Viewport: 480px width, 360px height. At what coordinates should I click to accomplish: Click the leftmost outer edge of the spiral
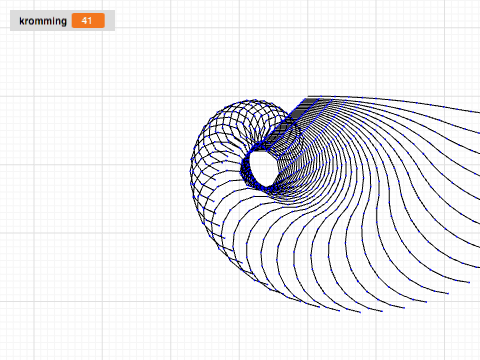click(191, 170)
